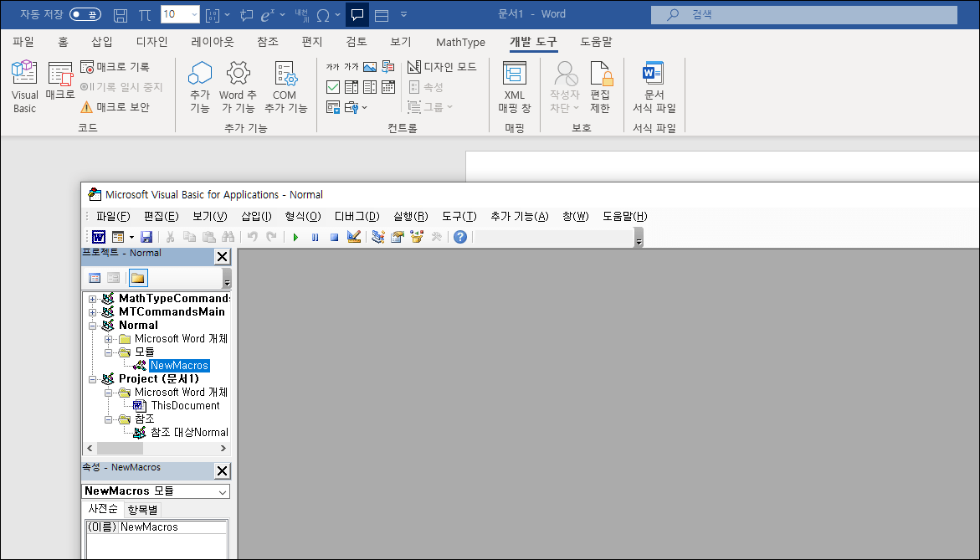Viewport: 980px width, 560px height.
Task: Open the Visual Basic editor from the ribbon
Action: pos(24,87)
